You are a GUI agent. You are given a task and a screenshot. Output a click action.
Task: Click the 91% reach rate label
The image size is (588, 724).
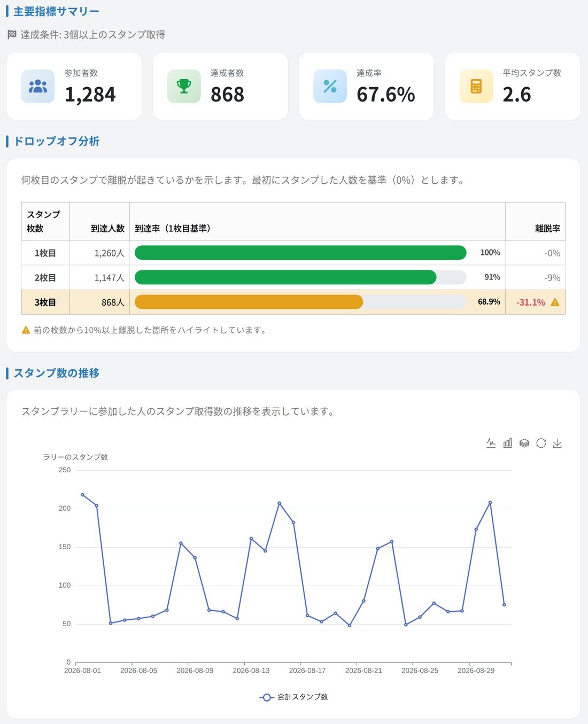click(492, 277)
